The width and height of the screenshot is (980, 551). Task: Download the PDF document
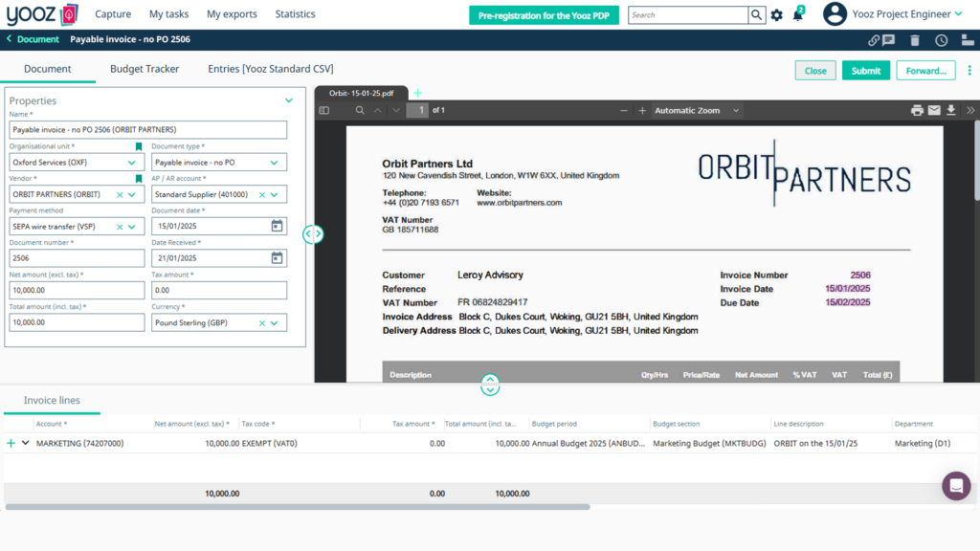[x=951, y=110]
